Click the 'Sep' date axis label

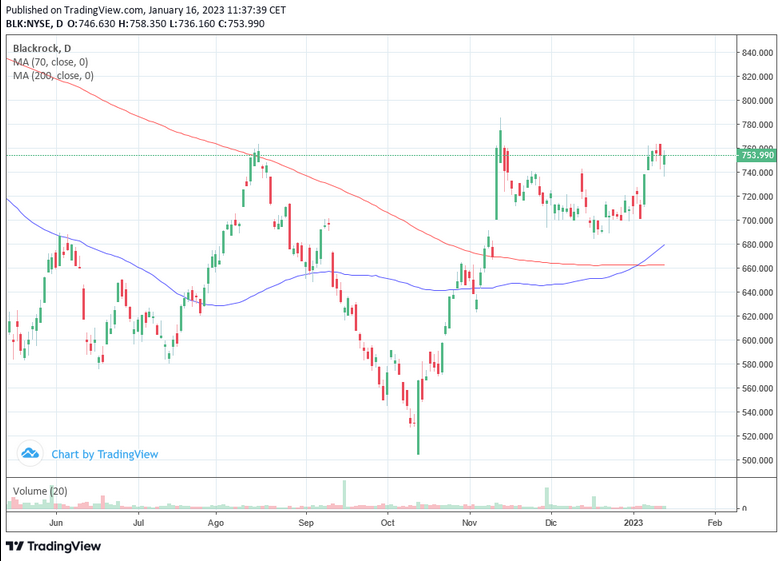[306, 523]
